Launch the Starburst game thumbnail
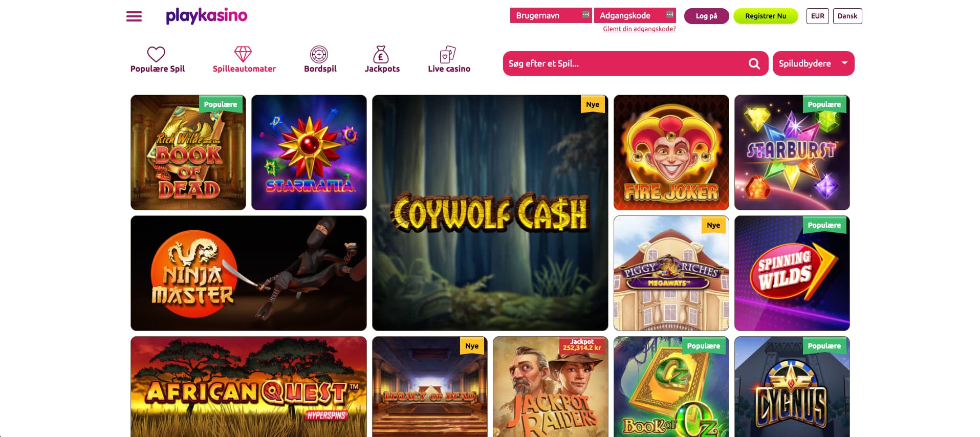Viewport: 980px width, 437px height. [792, 152]
